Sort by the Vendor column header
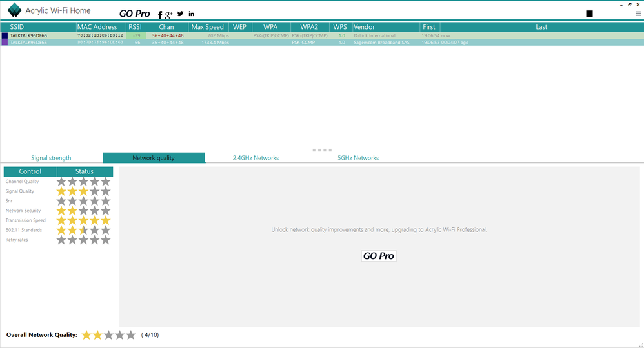The width and height of the screenshot is (644, 348). pos(386,27)
